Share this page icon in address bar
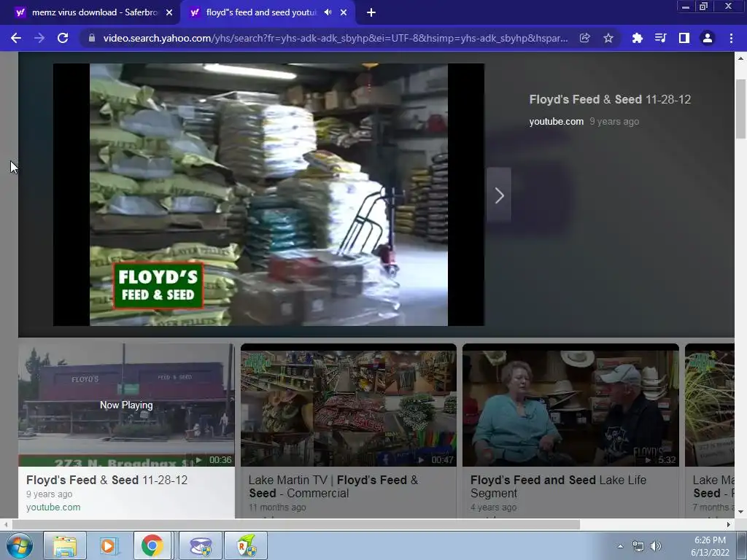 coord(584,38)
